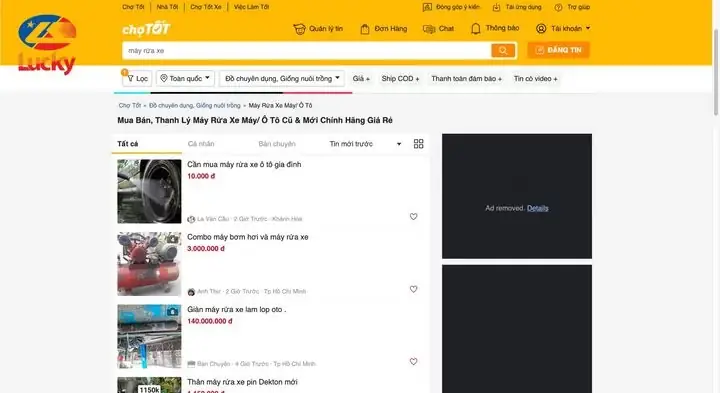Switch to grid view icon
Image resolution: width=720 pixels, height=393 pixels.
point(418,144)
